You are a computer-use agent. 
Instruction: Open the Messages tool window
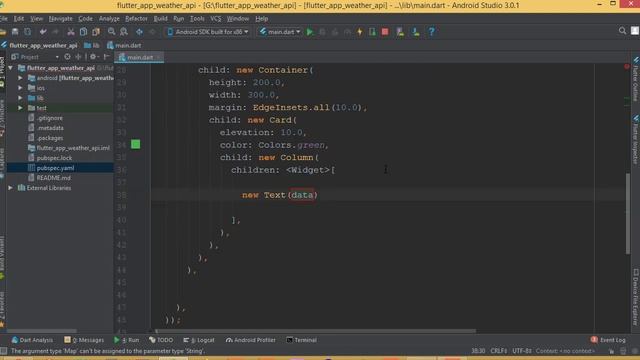84,340
